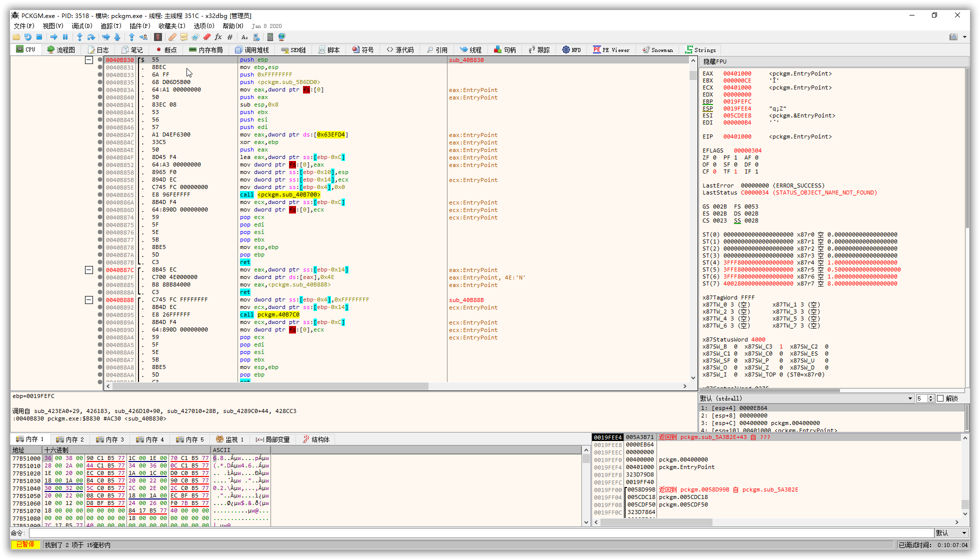Pause execution
980x560 pixels.
pos(65,37)
